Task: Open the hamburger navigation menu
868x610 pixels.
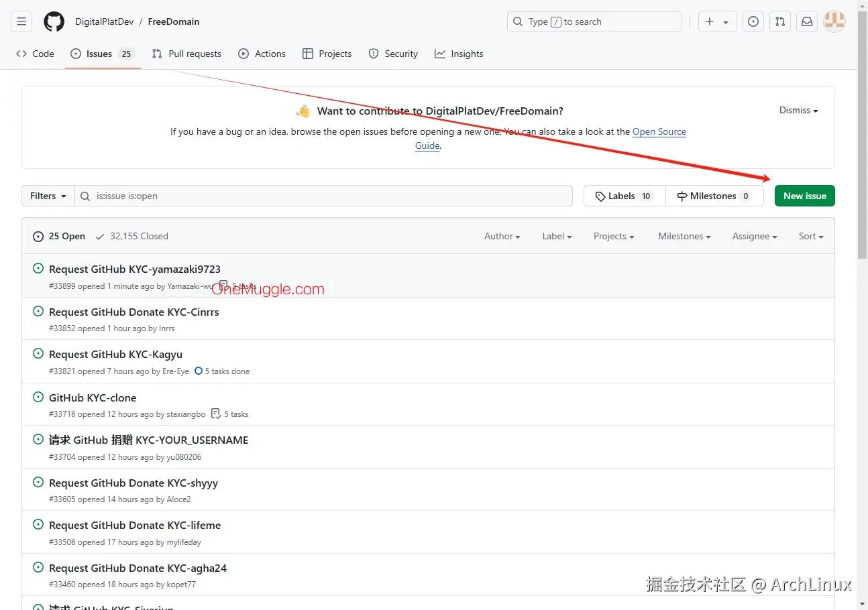Action: [x=21, y=21]
